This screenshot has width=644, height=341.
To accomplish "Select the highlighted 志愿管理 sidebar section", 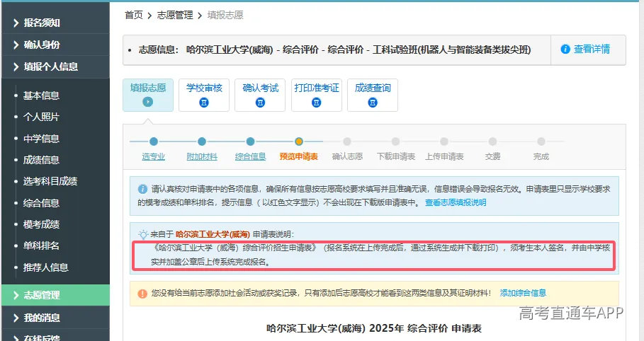I will point(55,295).
